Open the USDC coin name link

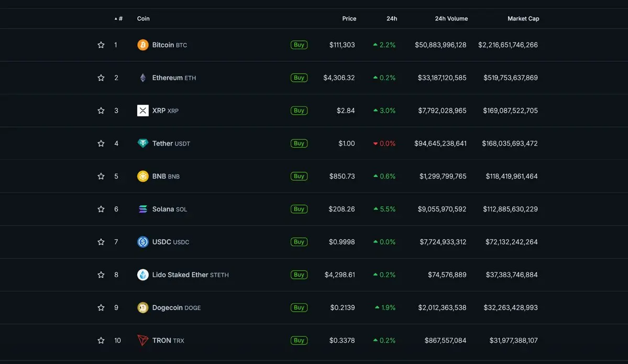tap(171, 242)
